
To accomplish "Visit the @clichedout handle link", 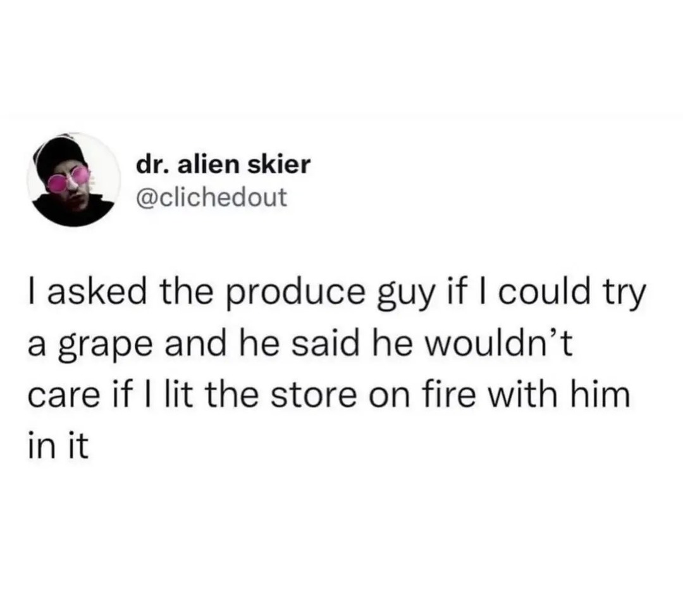I will point(212,197).
